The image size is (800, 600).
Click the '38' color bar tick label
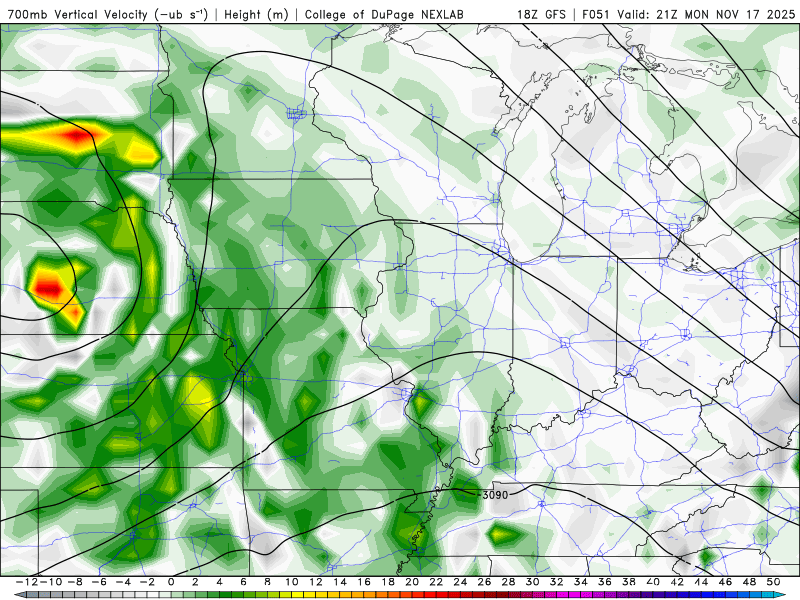(629, 582)
